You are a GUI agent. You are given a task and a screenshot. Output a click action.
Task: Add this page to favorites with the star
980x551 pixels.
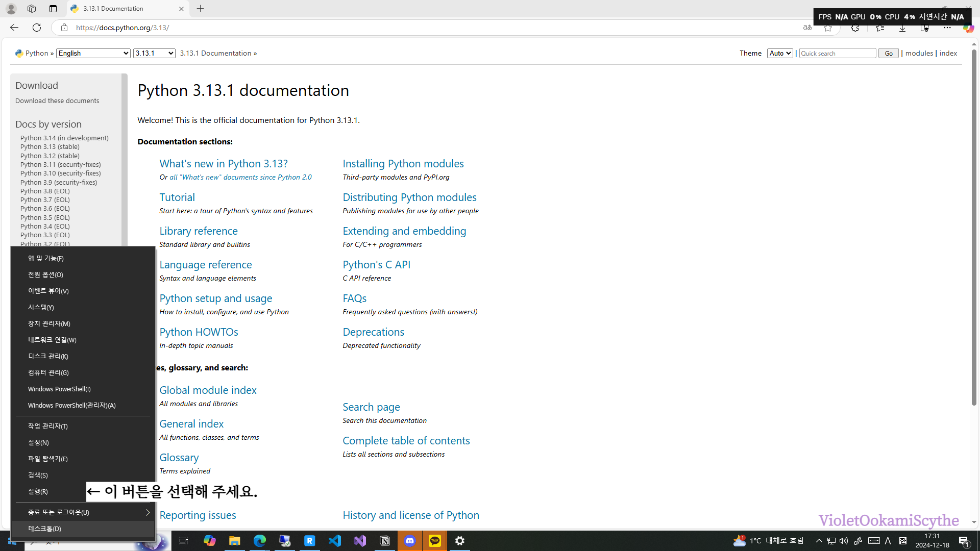pyautogui.click(x=828, y=28)
